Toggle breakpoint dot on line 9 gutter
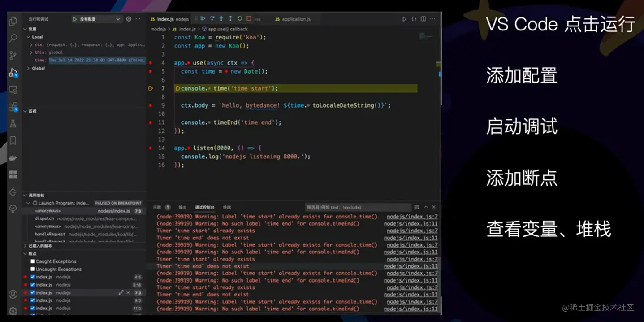The height and width of the screenshot is (322, 644). (151, 105)
